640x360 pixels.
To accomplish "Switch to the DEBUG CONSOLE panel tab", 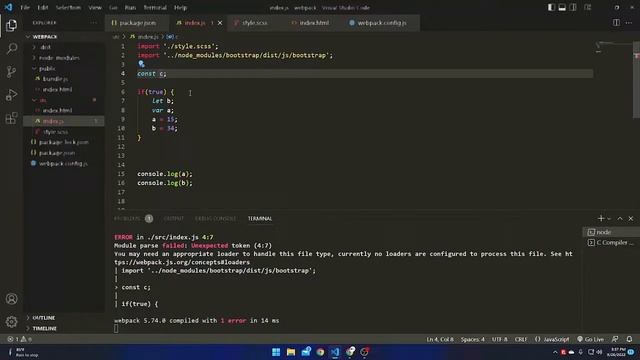I will point(215,219).
